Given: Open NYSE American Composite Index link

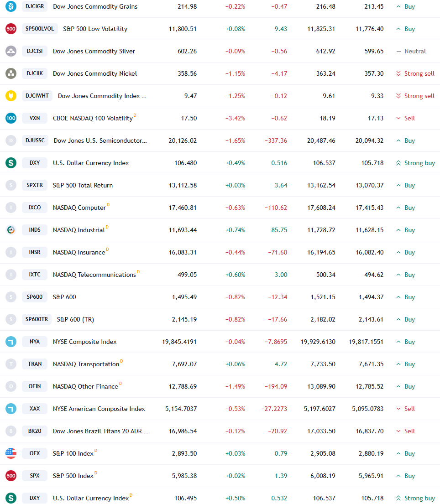Looking at the screenshot, I should (x=99, y=409).
